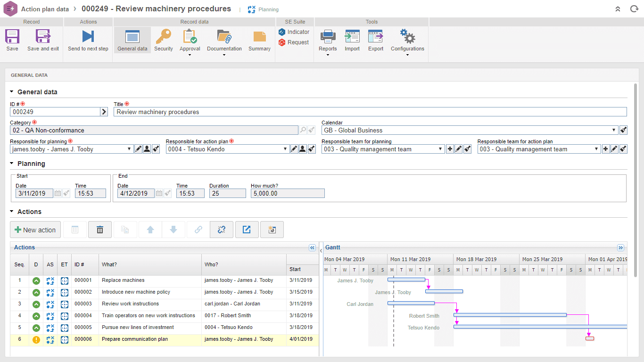This screenshot has height=362, width=644.
Task: Click warning status icon in row 6
Action: [x=36, y=339]
